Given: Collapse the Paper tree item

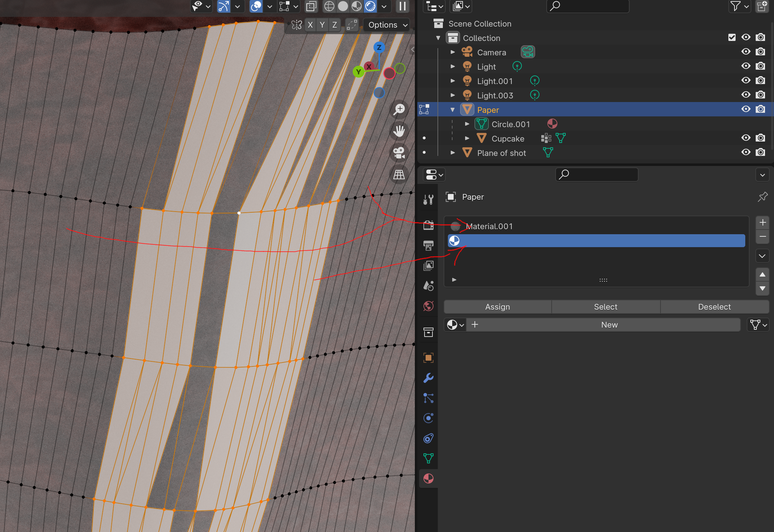Looking at the screenshot, I should 453,110.
